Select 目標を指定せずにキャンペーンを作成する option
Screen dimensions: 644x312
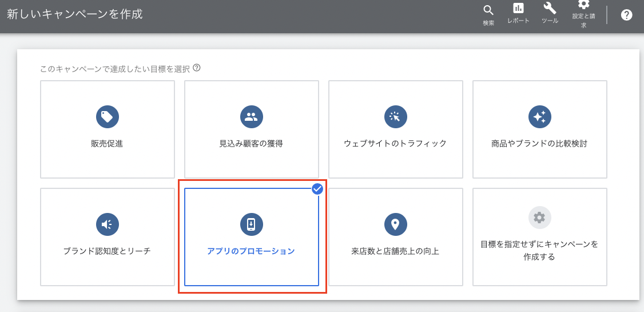pos(539,250)
